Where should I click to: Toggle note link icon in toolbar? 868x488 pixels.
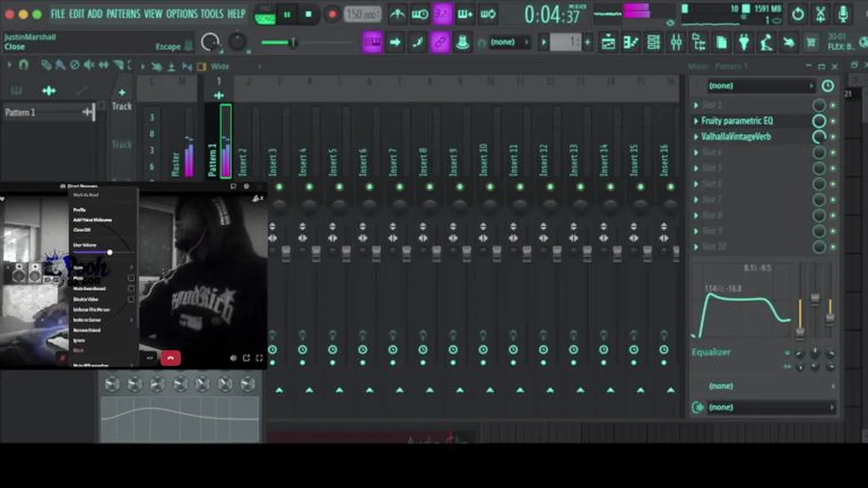(x=440, y=43)
